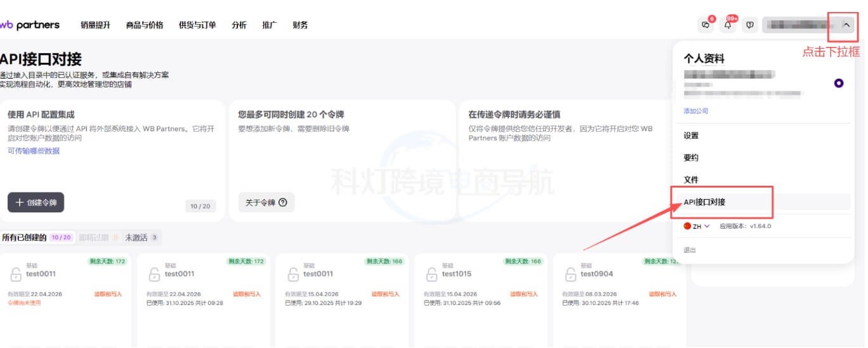Open the help question bubble icon in header
The height and width of the screenshot is (348, 868).
coord(749,25)
